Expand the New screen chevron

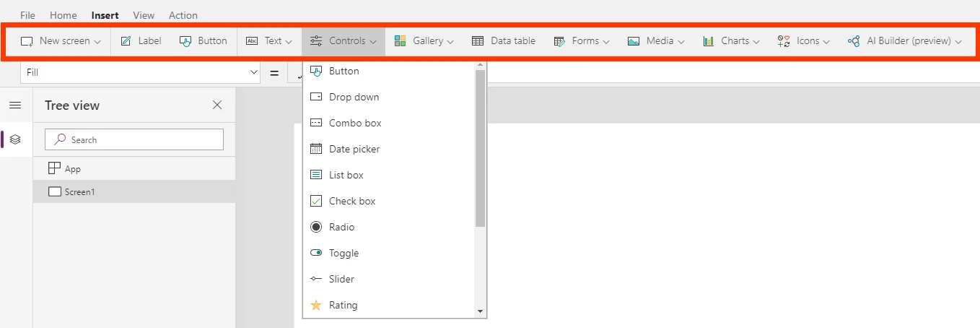(x=97, y=42)
